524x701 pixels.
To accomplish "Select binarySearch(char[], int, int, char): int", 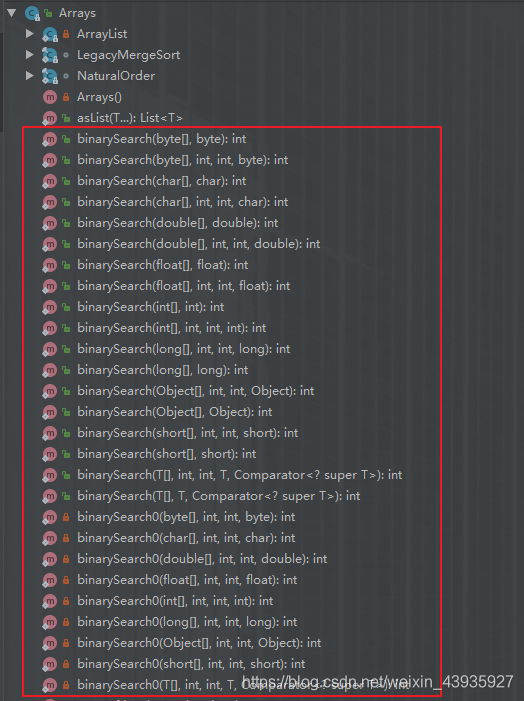I will 182,202.
